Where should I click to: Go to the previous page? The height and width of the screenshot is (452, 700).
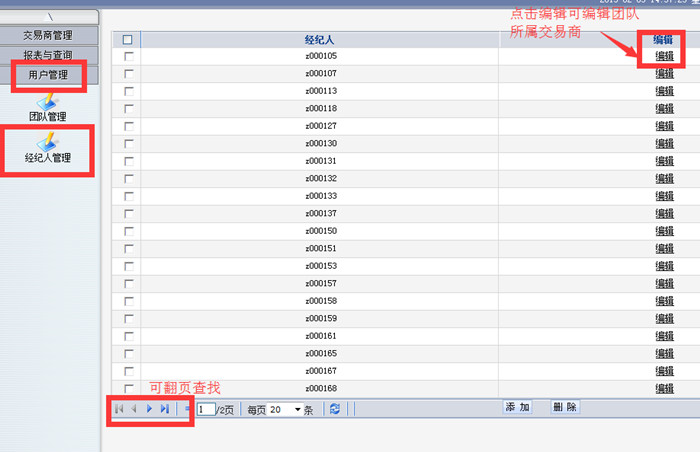[x=134, y=409]
